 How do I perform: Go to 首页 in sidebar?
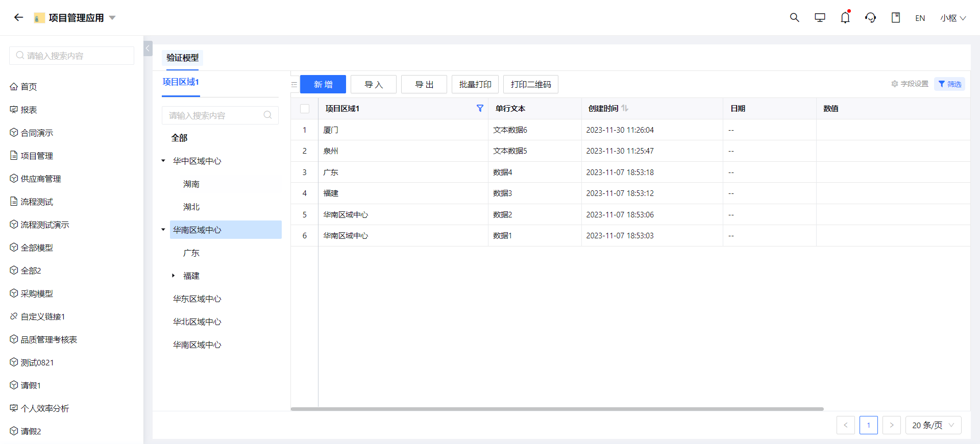pyautogui.click(x=29, y=87)
